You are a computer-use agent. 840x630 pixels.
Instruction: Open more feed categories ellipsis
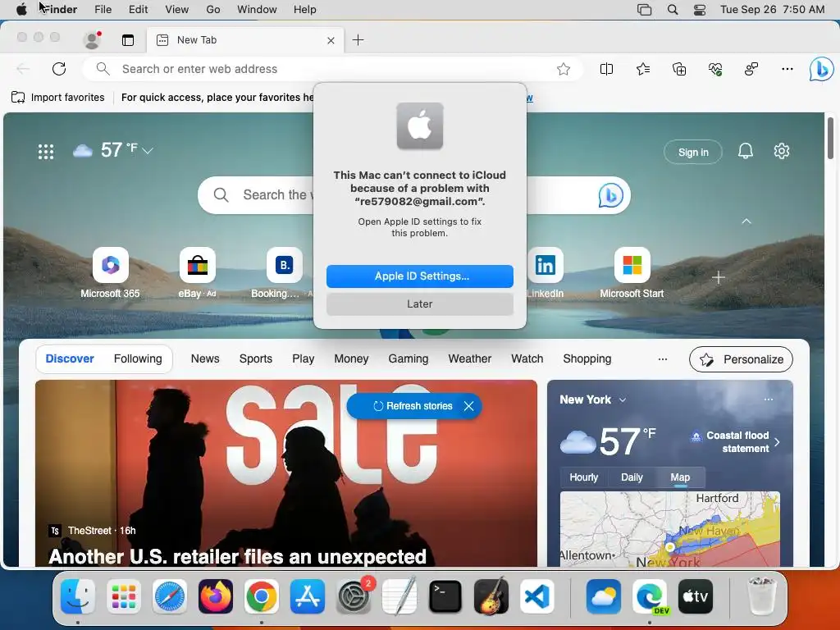click(x=663, y=359)
